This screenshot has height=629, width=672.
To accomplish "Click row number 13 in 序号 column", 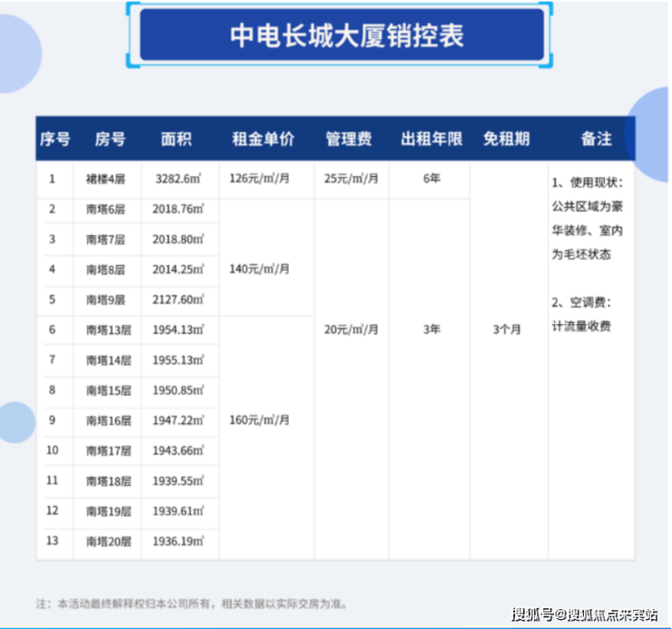I will click(52, 541).
